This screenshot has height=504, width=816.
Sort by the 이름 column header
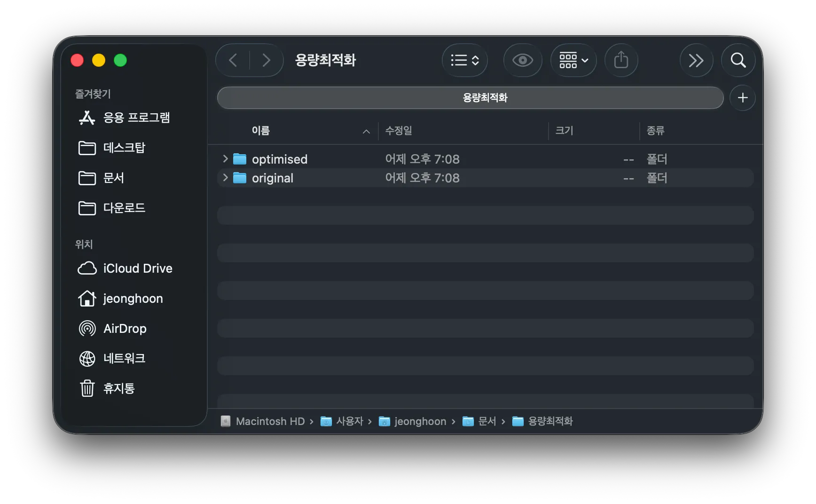pos(261,131)
